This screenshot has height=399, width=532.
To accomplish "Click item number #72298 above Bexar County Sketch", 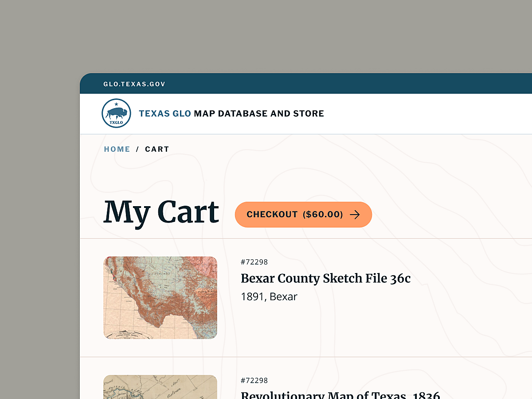I will point(254,262).
